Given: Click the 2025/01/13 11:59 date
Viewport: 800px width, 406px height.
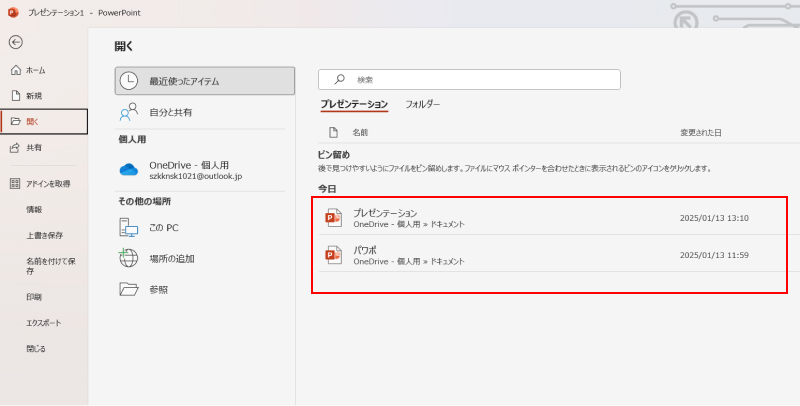Looking at the screenshot, I should pos(714,255).
